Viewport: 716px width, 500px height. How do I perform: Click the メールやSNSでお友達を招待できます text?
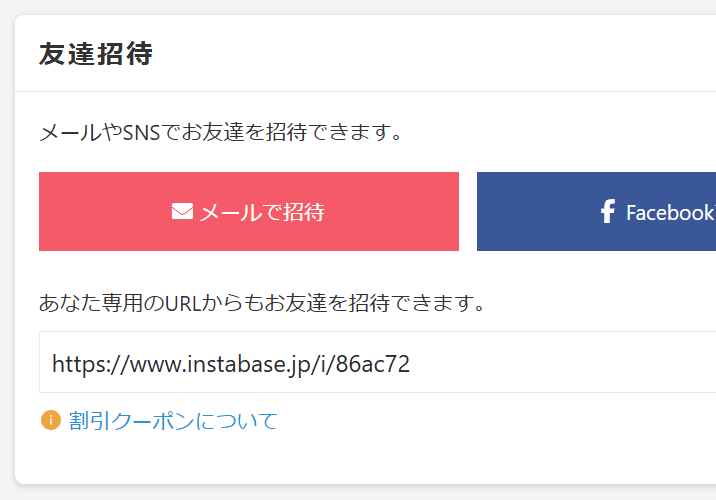pyautogui.click(x=220, y=132)
